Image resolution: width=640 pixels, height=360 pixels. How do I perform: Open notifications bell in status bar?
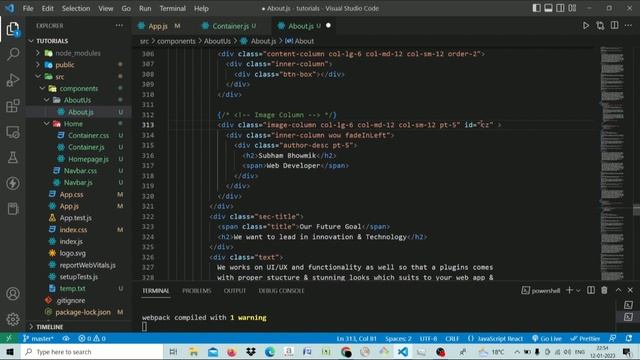point(629,338)
